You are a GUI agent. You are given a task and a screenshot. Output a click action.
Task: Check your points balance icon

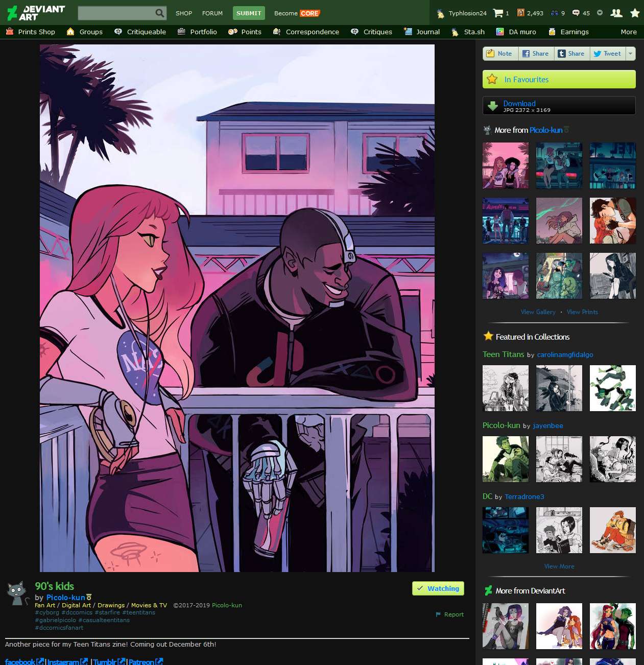click(x=521, y=13)
